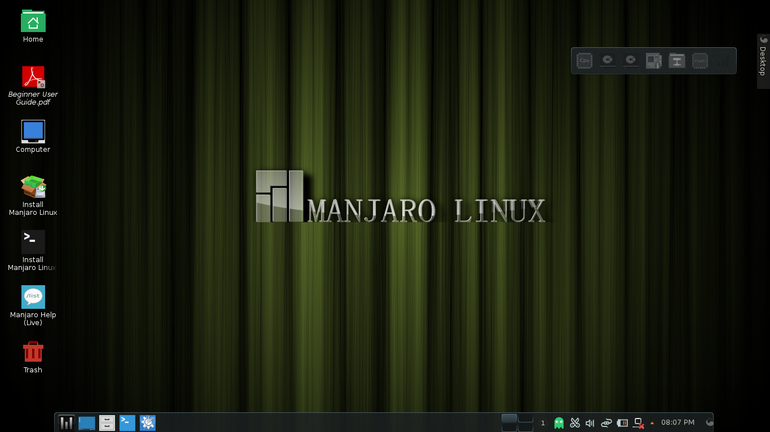Click the KDE gear icon in the taskbar
Image resolution: width=770 pixels, height=432 pixels.
[x=147, y=423]
